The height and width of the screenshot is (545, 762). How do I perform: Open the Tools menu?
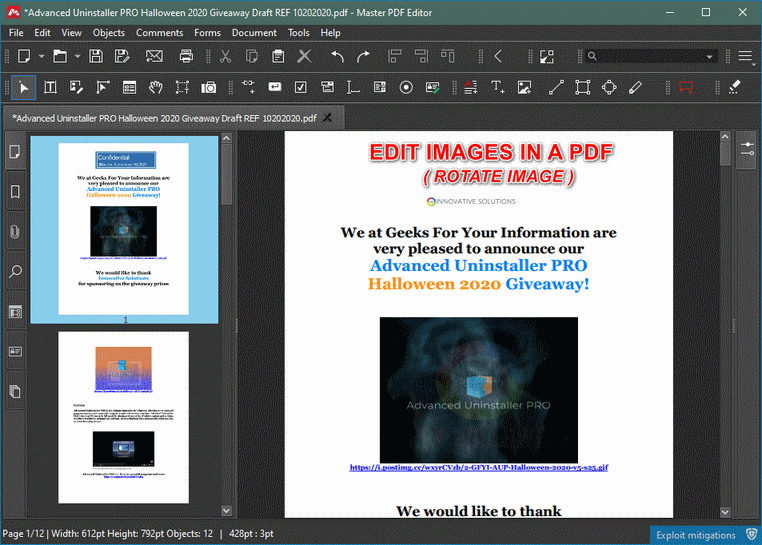coord(298,33)
